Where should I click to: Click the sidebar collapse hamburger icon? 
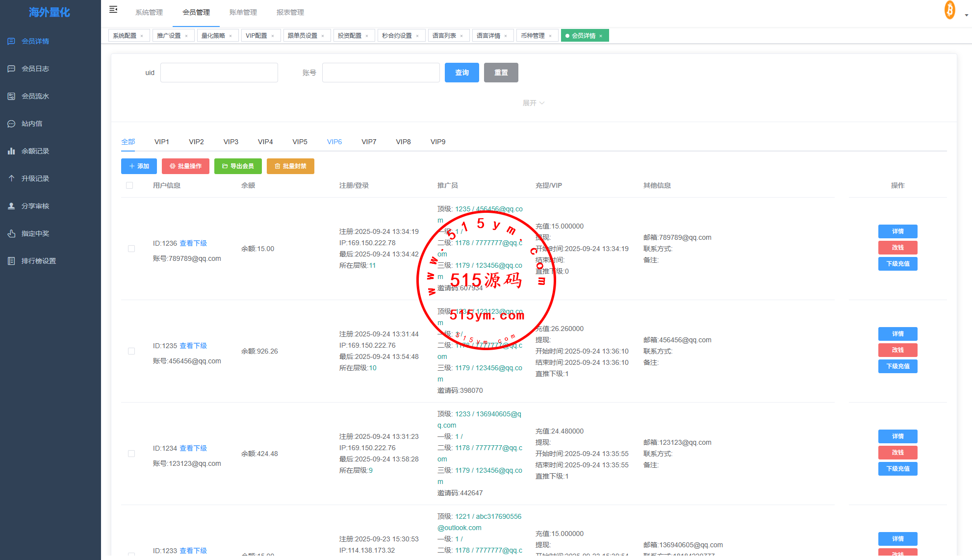[113, 10]
